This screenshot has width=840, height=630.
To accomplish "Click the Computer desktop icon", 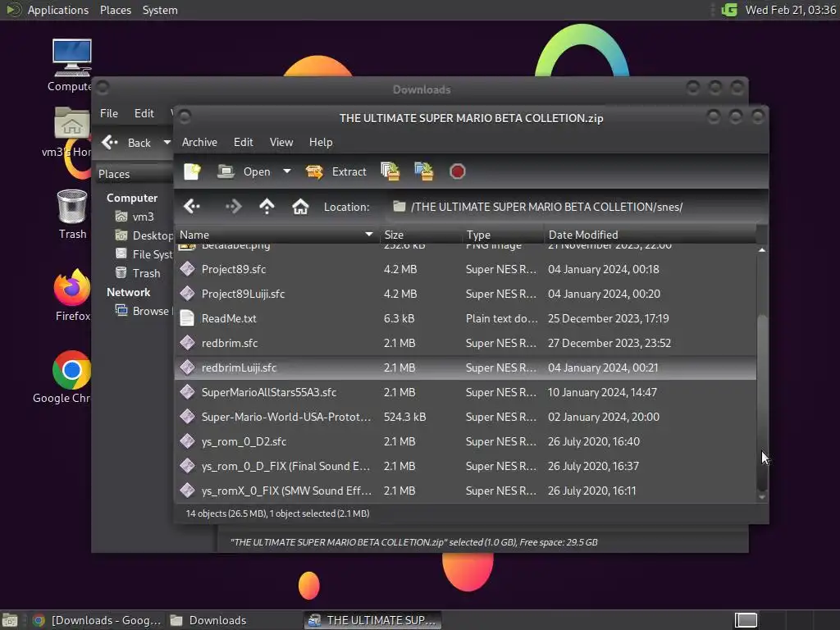I will point(72,58).
